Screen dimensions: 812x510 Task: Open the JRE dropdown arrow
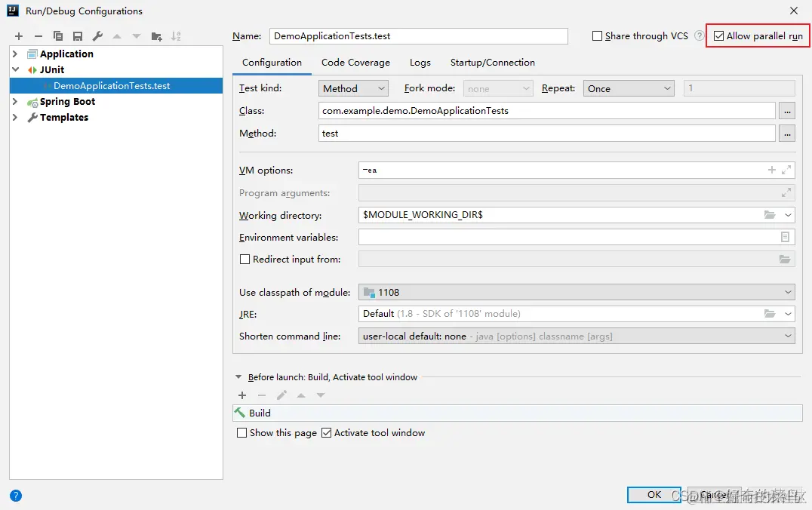tap(788, 314)
